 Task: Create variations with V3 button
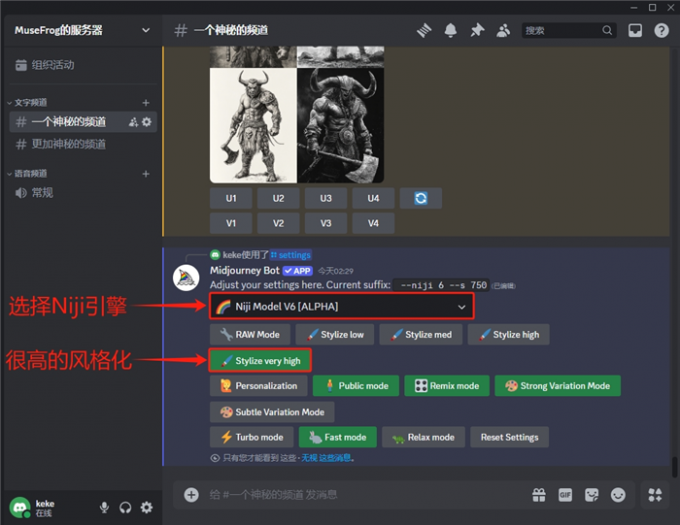(326, 223)
